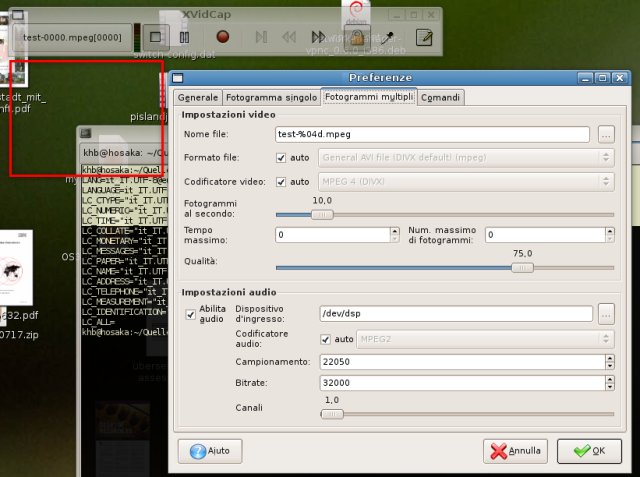
Task: Open XVidCap window menu icon in title bar
Action: click(x=18, y=15)
